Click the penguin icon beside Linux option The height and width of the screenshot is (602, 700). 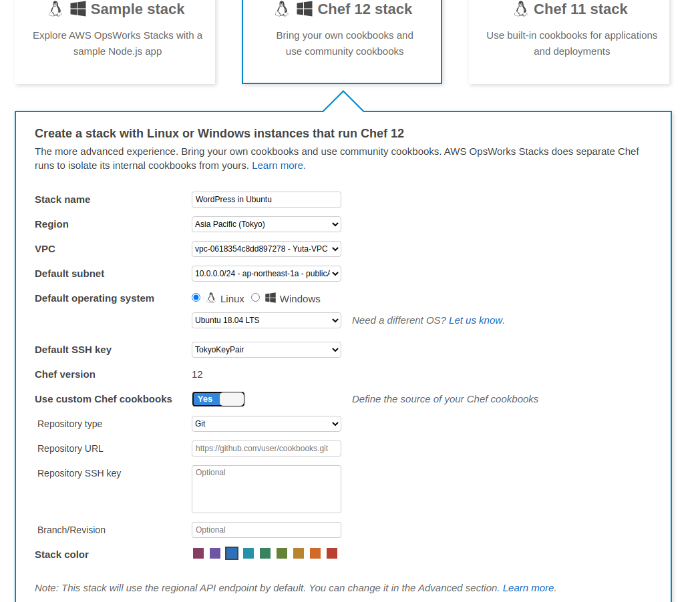coord(210,298)
